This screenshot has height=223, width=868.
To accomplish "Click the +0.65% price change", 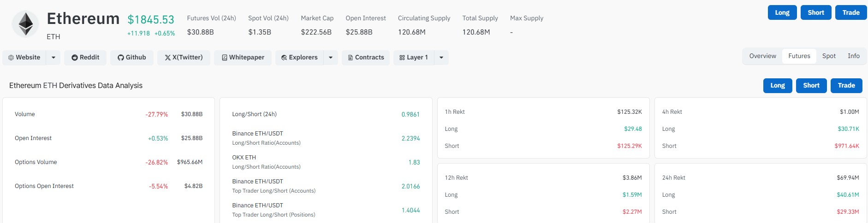I will click(165, 34).
